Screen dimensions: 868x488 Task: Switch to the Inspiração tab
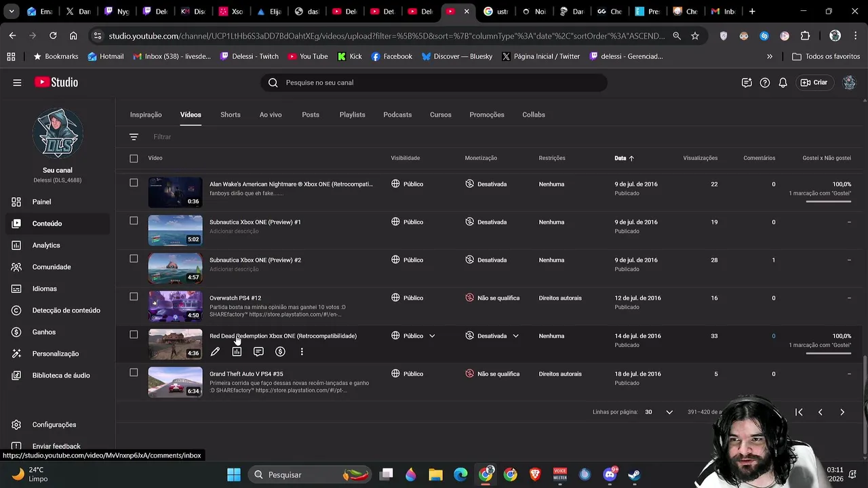146,115
